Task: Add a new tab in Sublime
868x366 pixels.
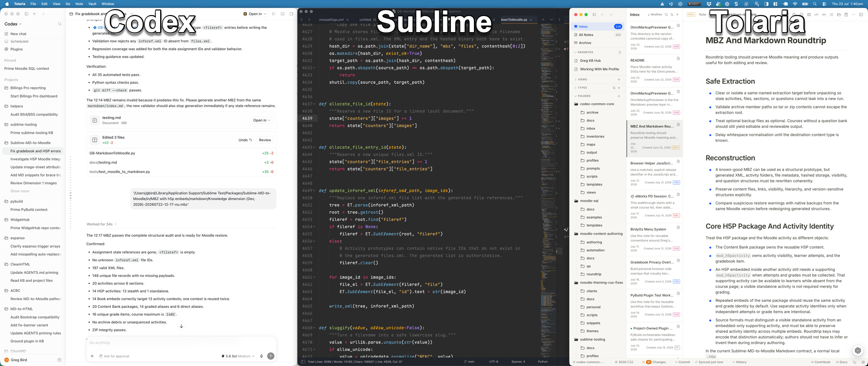Action: pyautogui.click(x=543, y=20)
